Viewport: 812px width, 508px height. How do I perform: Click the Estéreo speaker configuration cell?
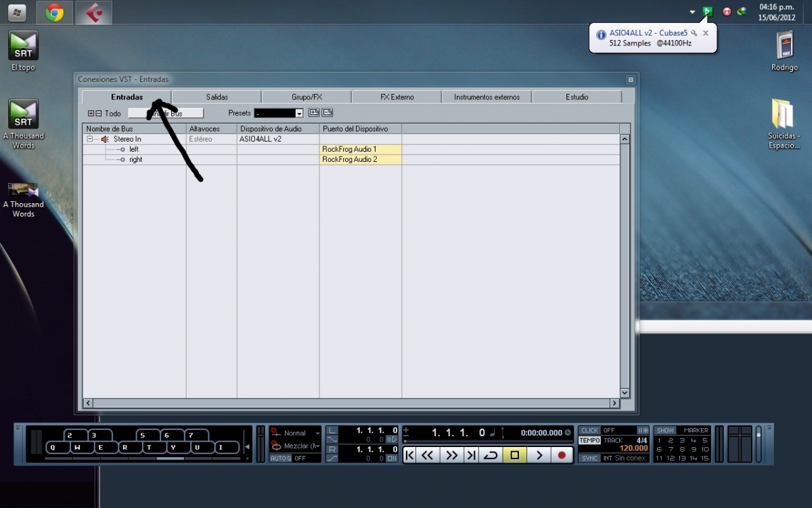[211, 139]
